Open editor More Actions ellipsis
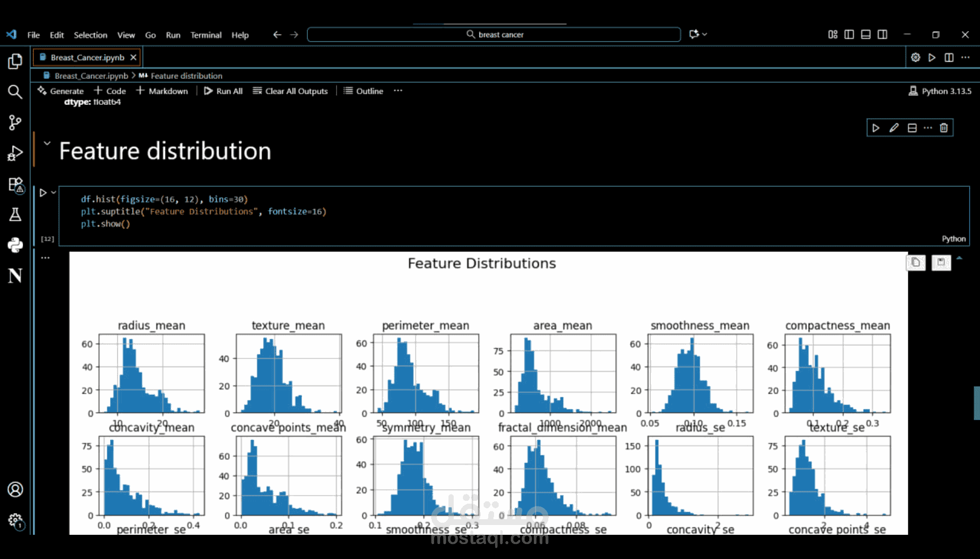Viewport: 980px width, 559px height. (x=966, y=58)
